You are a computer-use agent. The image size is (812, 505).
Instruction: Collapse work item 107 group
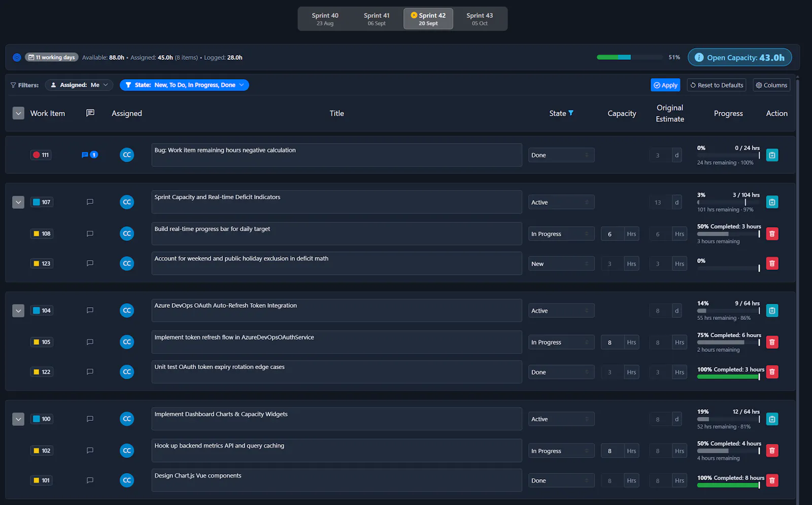pos(18,202)
